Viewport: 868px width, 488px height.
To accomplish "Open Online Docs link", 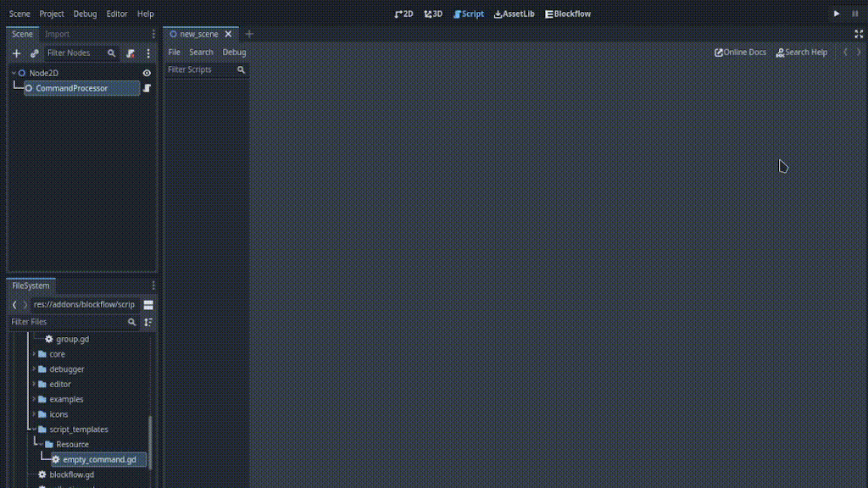I will tap(740, 53).
